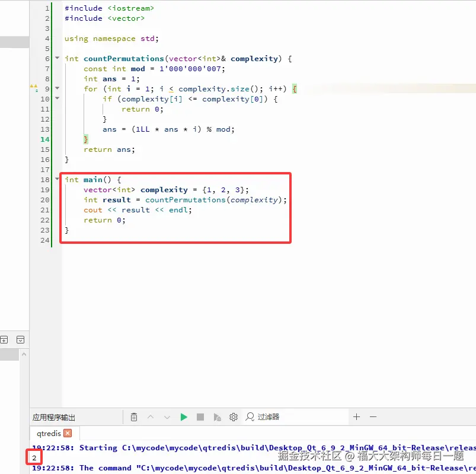
Task: Start debugging with the run-debug icon
Action: pos(217,417)
